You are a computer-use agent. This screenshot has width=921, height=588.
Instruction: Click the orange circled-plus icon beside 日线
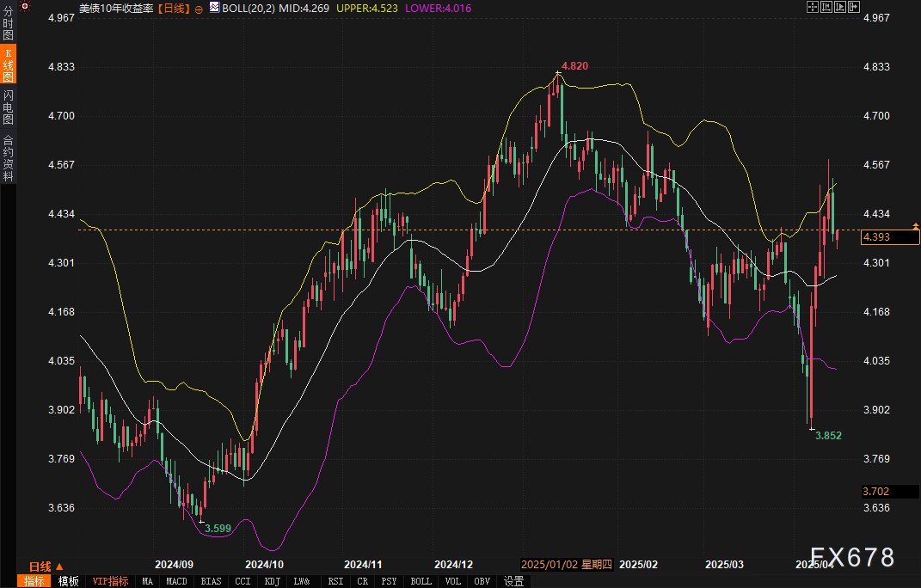coord(200,8)
